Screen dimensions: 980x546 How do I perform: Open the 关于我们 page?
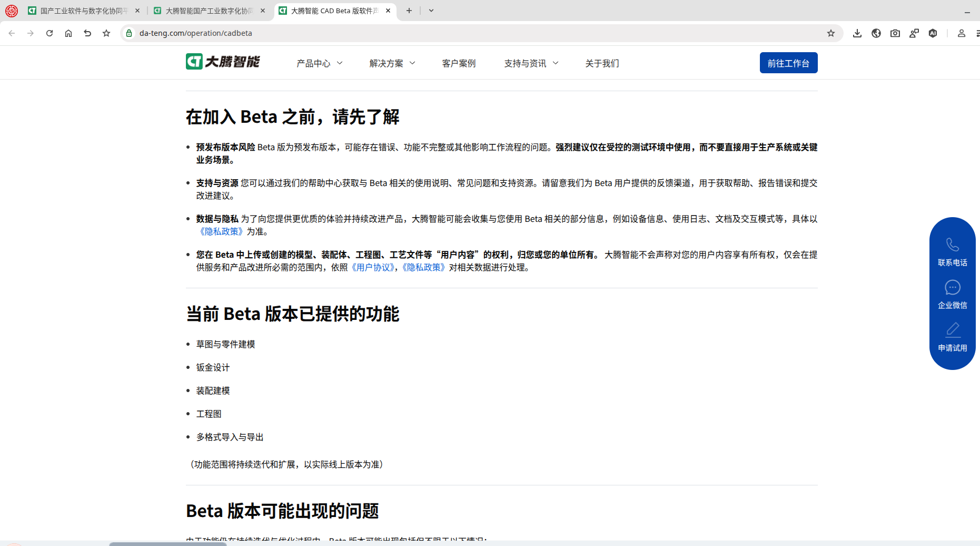click(602, 63)
